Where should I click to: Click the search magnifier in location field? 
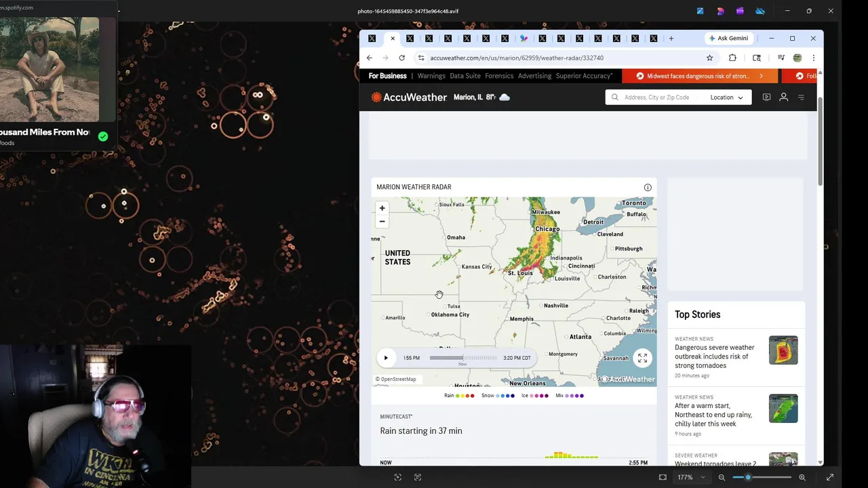tap(615, 97)
